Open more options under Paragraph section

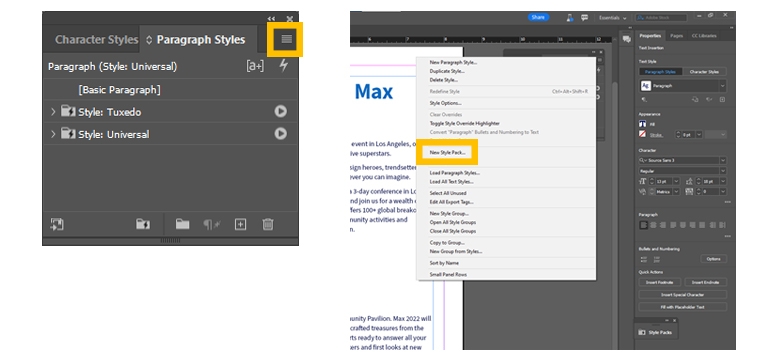(x=728, y=236)
